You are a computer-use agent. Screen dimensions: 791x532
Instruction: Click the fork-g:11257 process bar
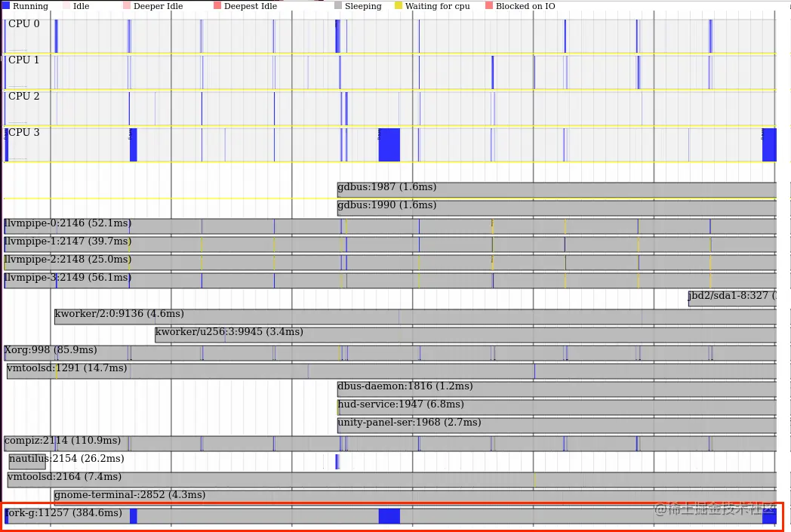pyautogui.click(x=390, y=516)
